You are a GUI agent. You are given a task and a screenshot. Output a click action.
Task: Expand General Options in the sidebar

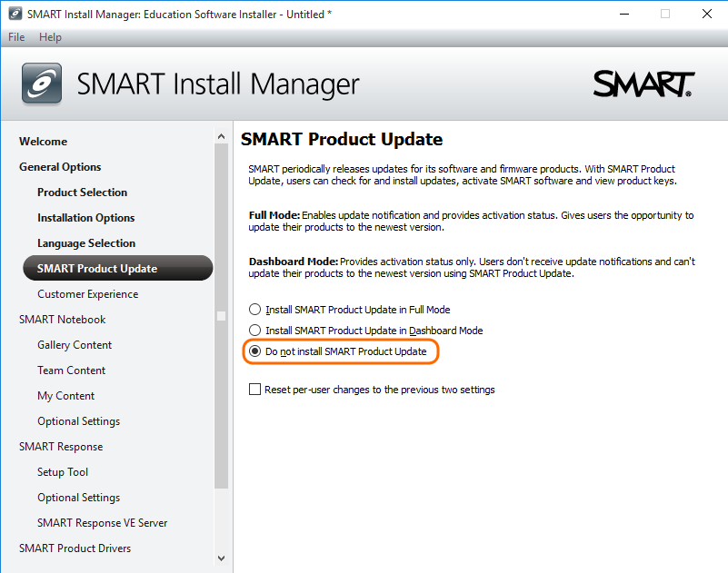pos(60,167)
